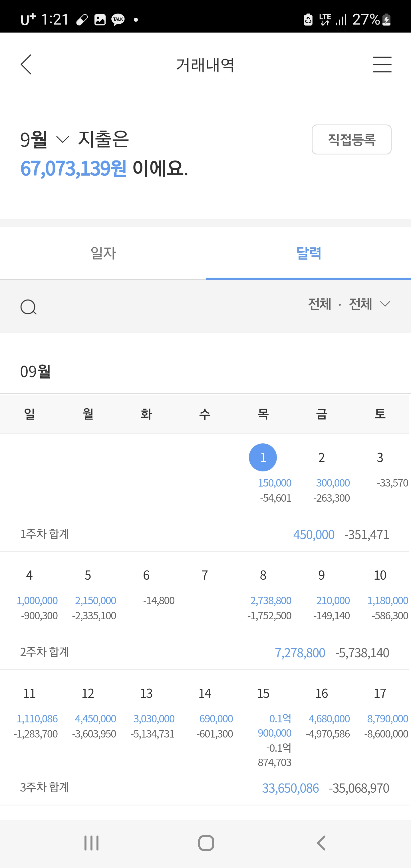The image size is (411, 868).
Task: Open Android recent apps button
Action: [x=91, y=843]
